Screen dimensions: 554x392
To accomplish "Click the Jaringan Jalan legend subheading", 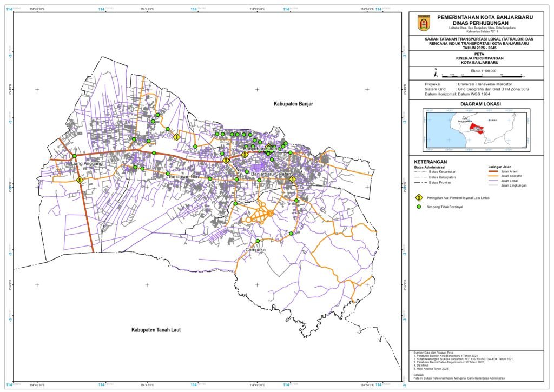I will 499,167.
